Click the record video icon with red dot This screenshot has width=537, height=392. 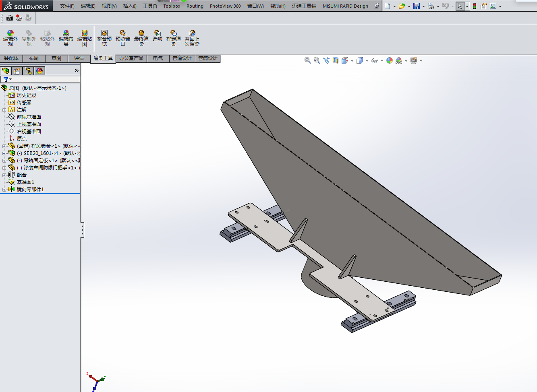tap(19, 18)
